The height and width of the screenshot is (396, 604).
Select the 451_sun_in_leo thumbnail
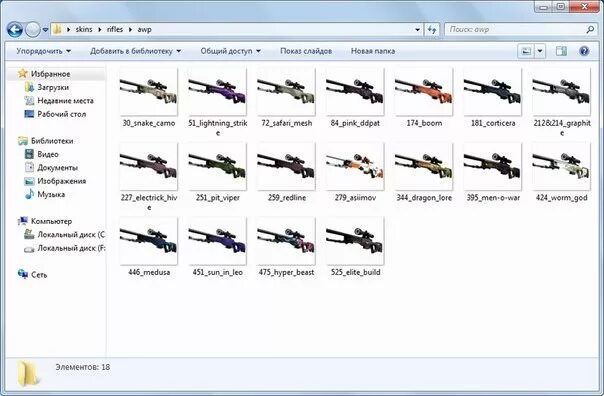(x=217, y=241)
